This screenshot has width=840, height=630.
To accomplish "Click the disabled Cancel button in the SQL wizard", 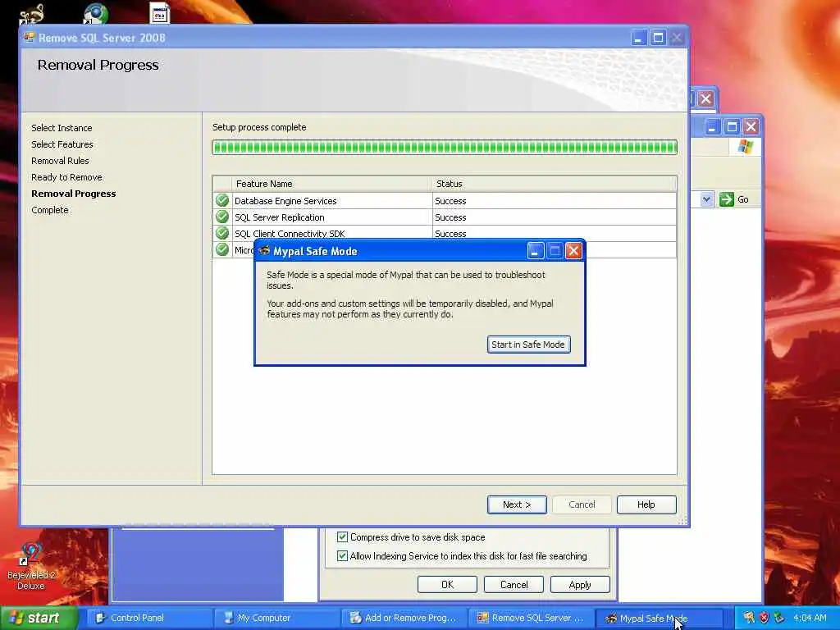I will pyautogui.click(x=582, y=504).
